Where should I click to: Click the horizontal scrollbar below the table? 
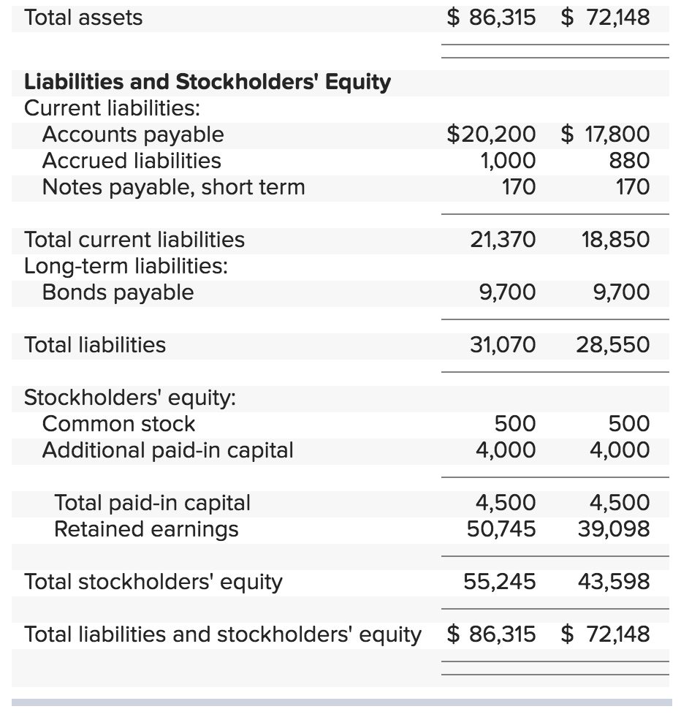(341, 702)
